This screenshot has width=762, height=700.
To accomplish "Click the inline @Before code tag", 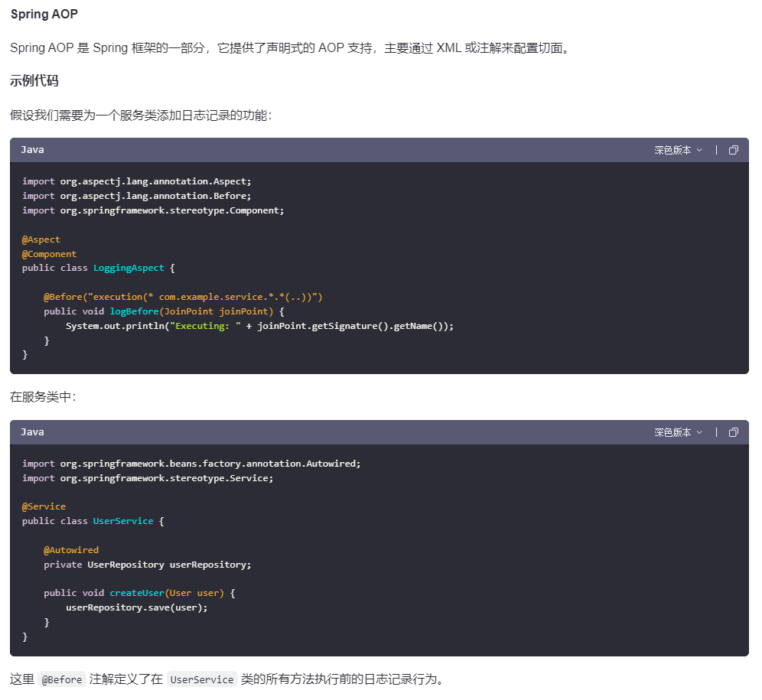I will (x=62, y=679).
